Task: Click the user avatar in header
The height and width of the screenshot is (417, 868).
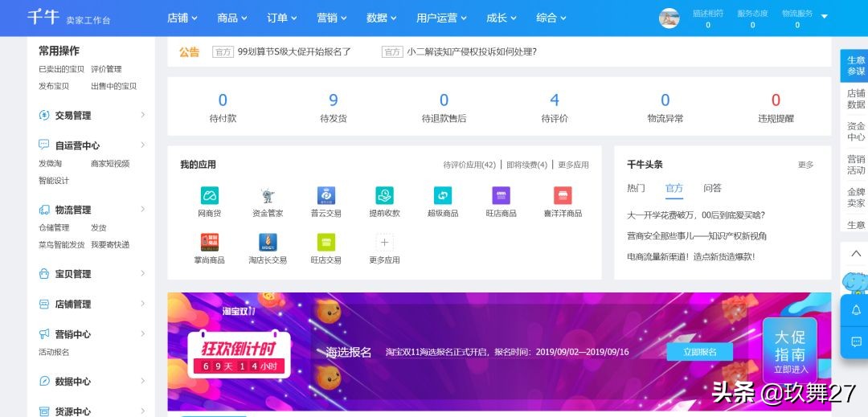Action: 669,18
